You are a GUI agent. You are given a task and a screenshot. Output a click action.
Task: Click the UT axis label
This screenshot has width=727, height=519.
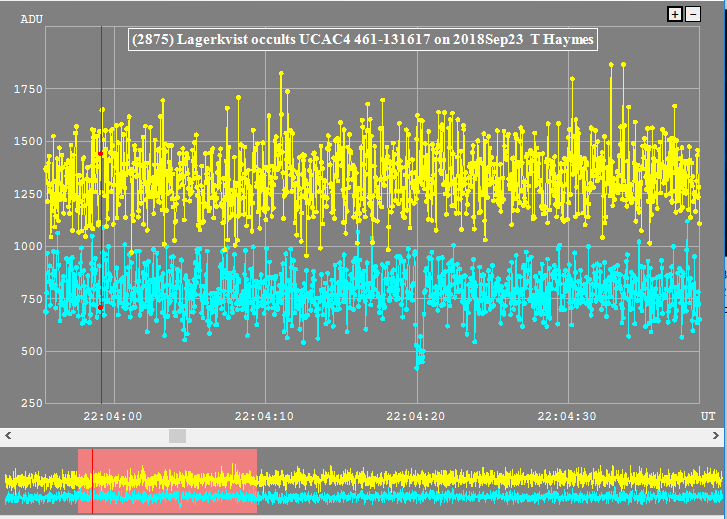click(x=706, y=414)
